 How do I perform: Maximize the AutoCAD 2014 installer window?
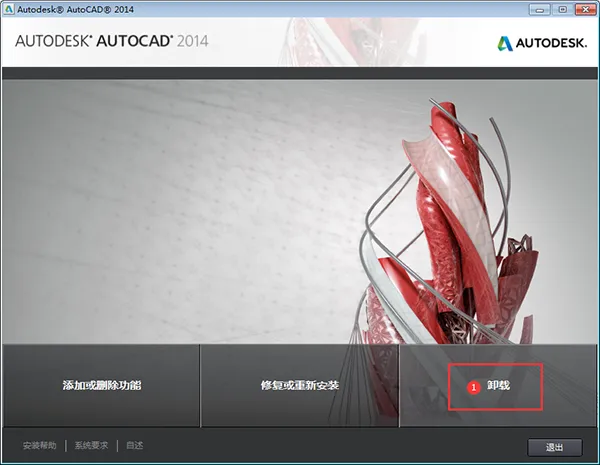coord(562,9)
